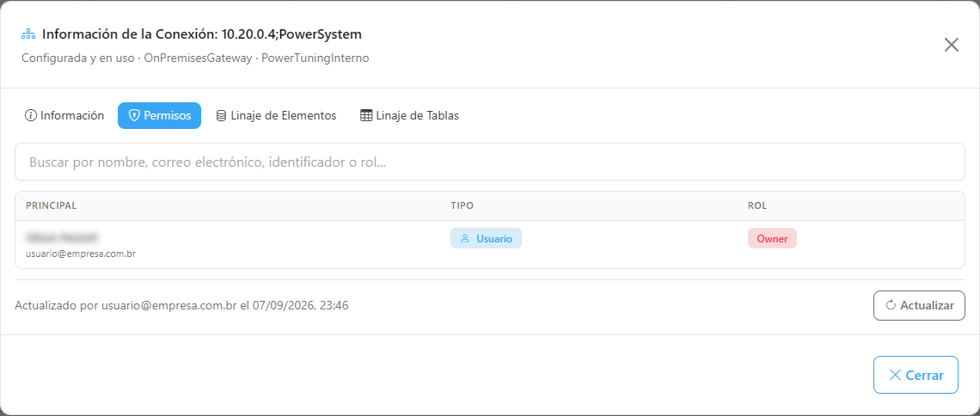Viewport: 980px width, 416px height.
Task: Open the Linaje de Tablas tab
Action: point(410,115)
